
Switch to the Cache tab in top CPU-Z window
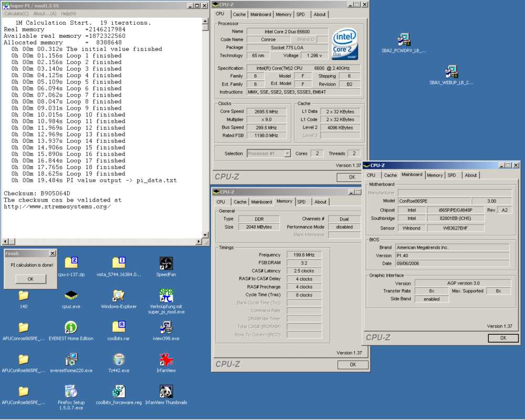coord(239,14)
